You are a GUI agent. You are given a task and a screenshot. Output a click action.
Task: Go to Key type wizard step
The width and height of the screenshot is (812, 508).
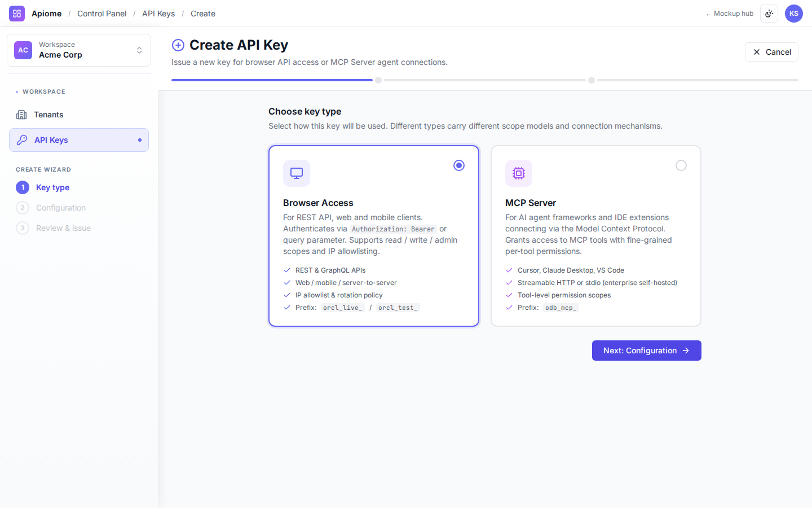53,187
